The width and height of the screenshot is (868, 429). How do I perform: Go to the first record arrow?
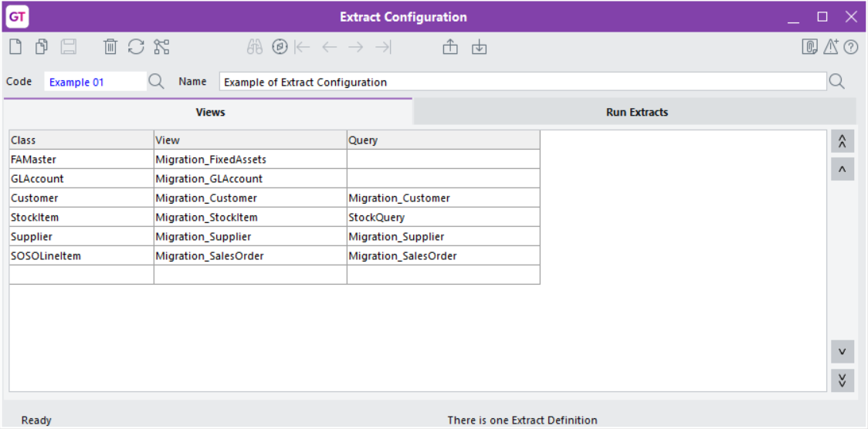(x=303, y=47)
